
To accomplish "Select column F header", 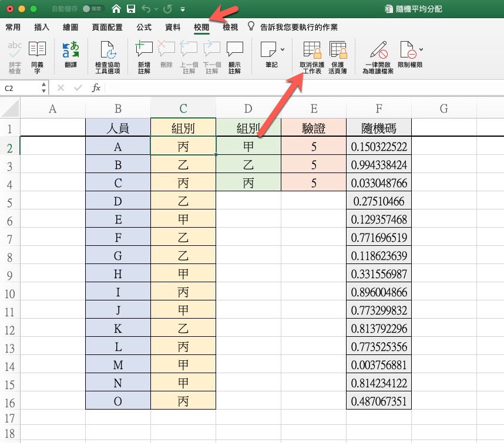I will 379,108.
